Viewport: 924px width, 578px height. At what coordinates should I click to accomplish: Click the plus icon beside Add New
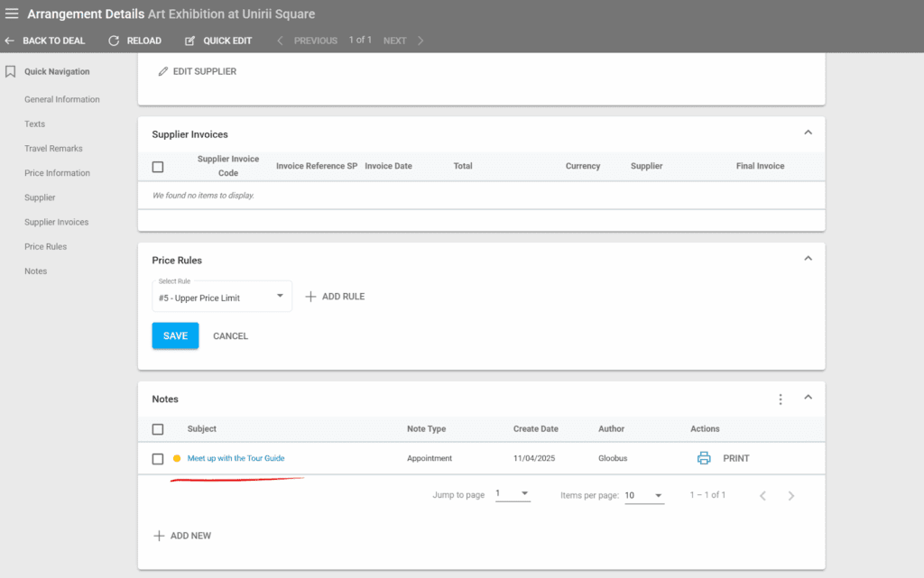pos(159,536)
